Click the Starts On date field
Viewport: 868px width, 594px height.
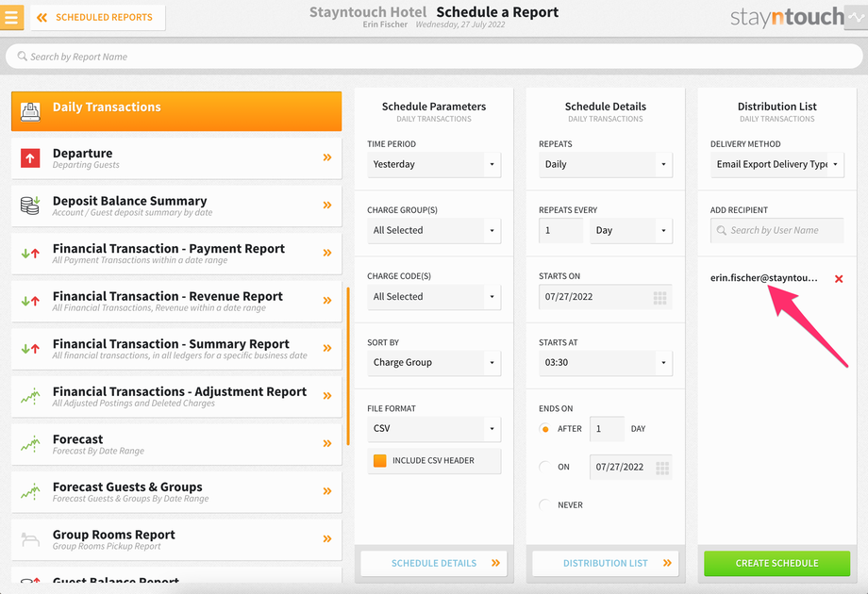click(x=606, y=296)
